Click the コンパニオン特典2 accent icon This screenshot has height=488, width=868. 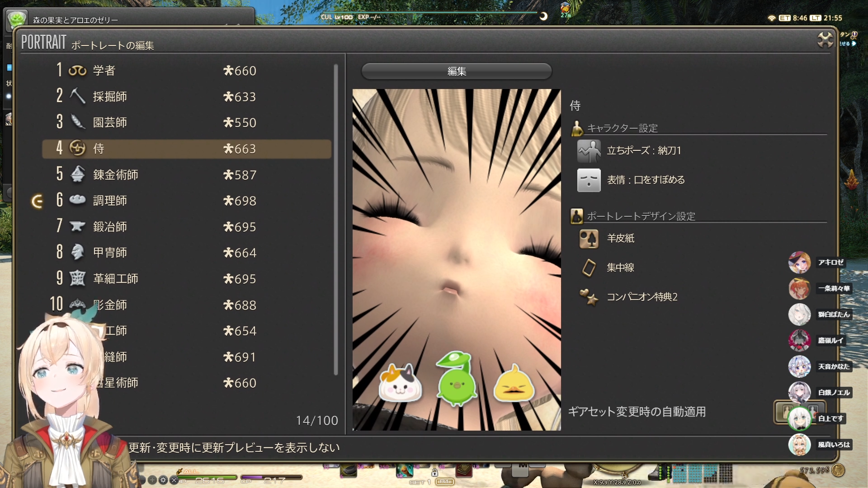coord(589,297)
